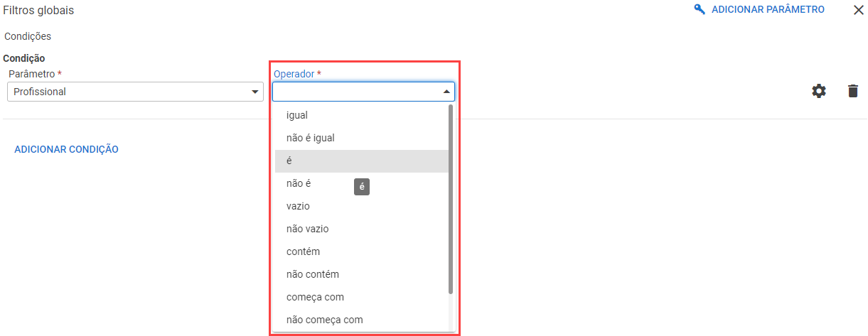Screen dimensions: 868x336
Task: Select the 'não contém' operator option
Action: pyautogui.click(x=361, y=274)
